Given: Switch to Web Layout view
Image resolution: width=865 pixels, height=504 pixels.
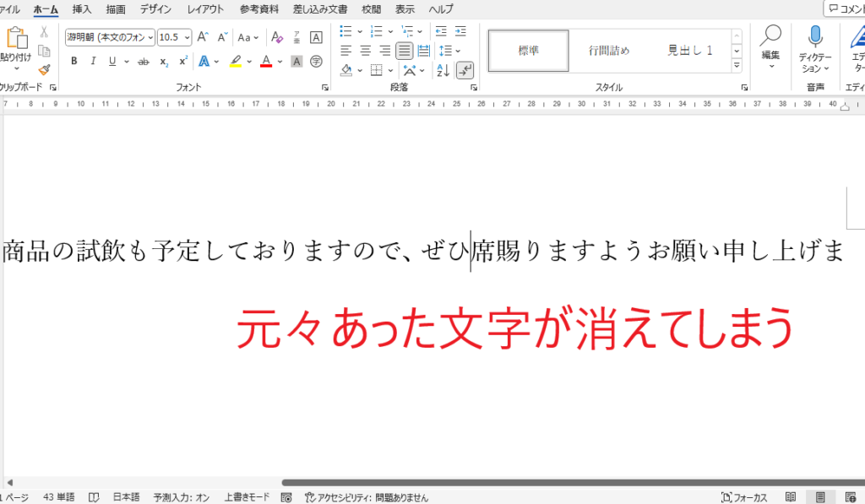Looking at the screenshot, I should (x=850, y=497).
